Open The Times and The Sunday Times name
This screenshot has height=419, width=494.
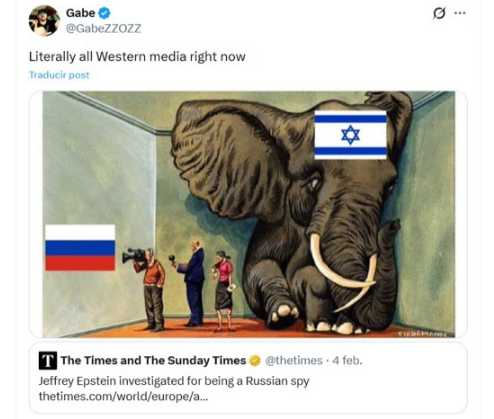(153, 360)
